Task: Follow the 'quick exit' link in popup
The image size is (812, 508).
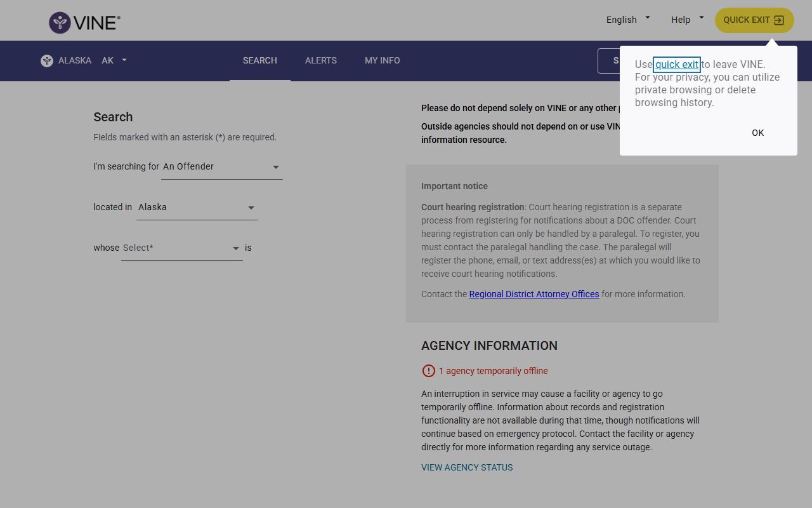Action: [x=677, y=64]
